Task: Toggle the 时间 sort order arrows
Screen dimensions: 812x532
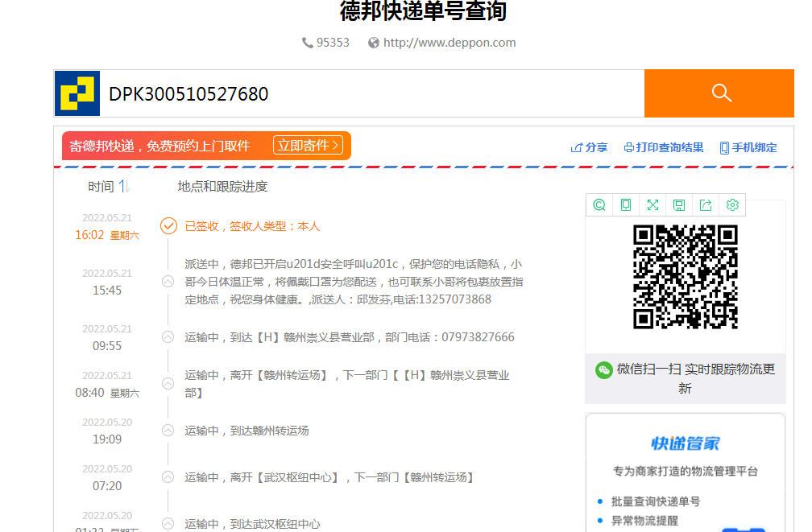Action: coord(124,186)
